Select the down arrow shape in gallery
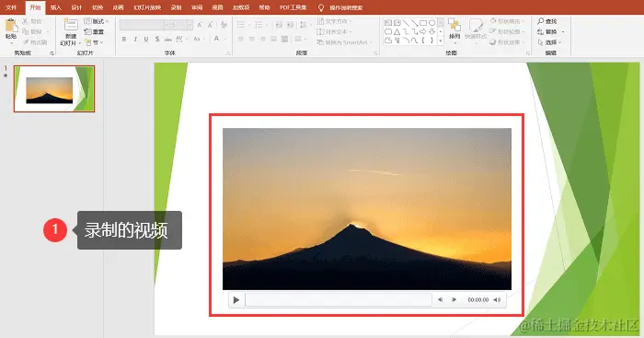 pyautogui.click(x=432, y=31)
